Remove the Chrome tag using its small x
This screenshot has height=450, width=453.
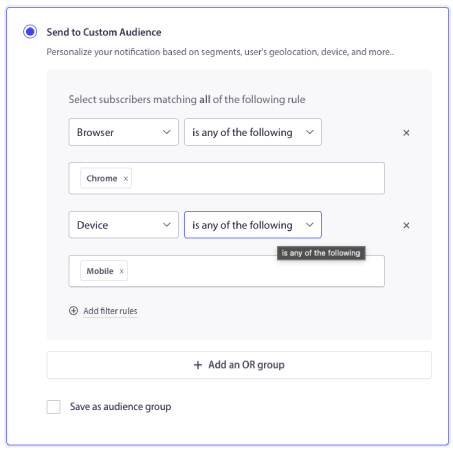pyautogui.click(x=126, y=179)
